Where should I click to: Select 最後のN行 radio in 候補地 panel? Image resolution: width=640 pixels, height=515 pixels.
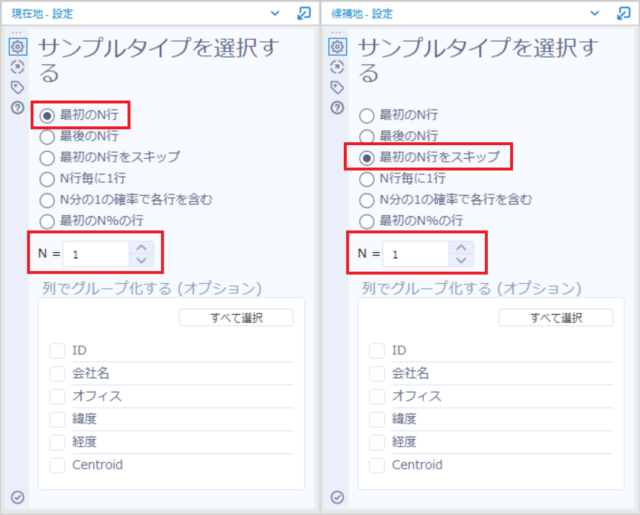[x=367, y=137]
